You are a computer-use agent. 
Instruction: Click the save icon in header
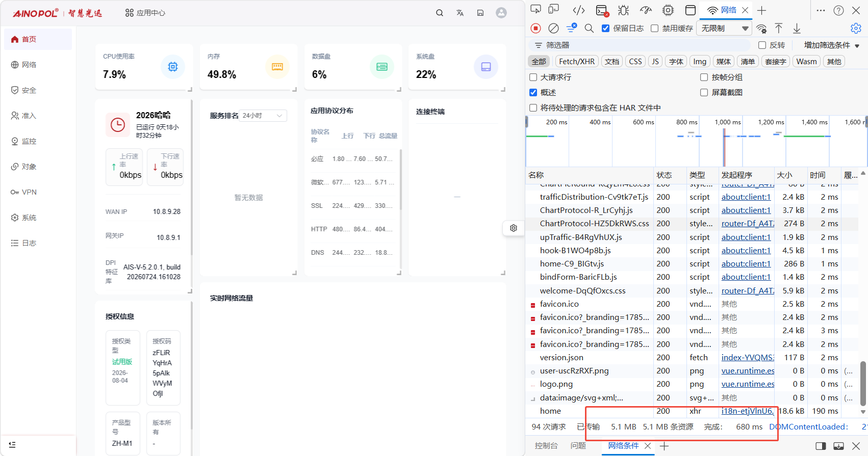click(x=480, y=13)
